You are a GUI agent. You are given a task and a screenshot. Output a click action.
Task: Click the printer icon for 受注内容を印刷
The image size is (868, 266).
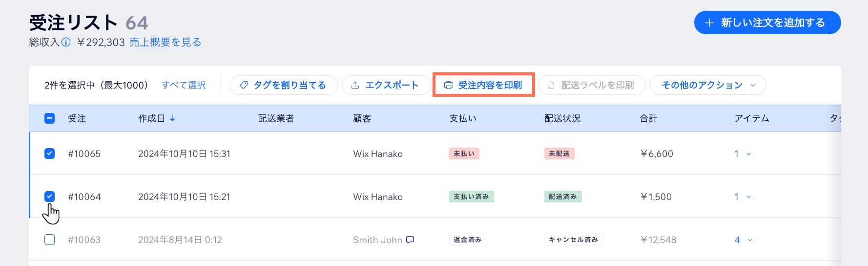point(448,85)
